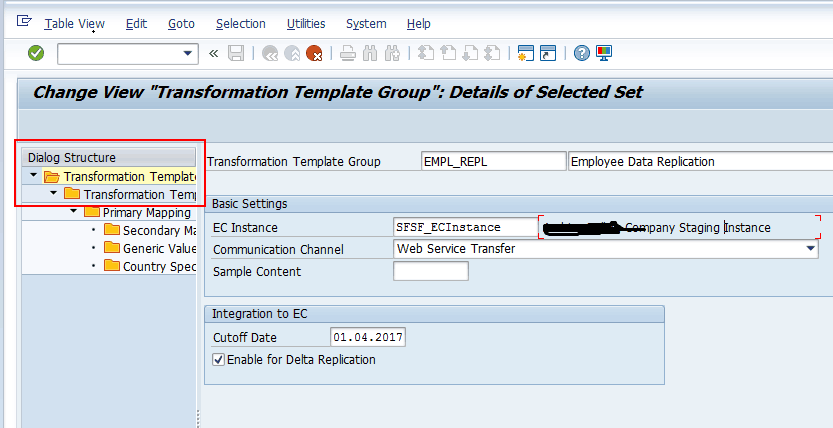Open the Communication Channel dropdown
Screen dimensions: 833x428
point(810,249)
